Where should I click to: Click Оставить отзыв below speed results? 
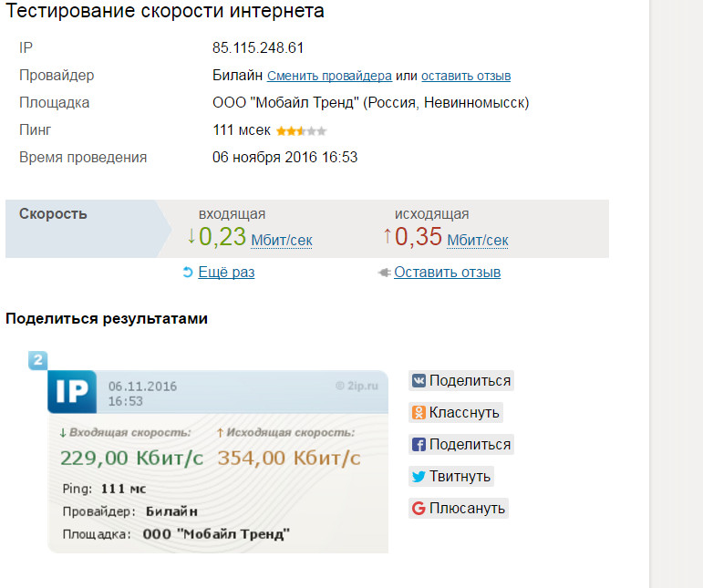[x=447, y=273]
